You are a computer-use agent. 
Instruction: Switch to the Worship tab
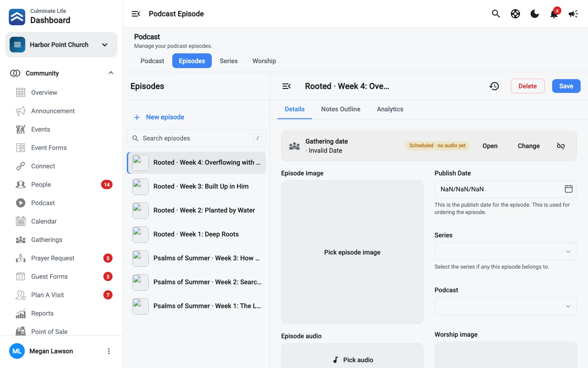264,61
